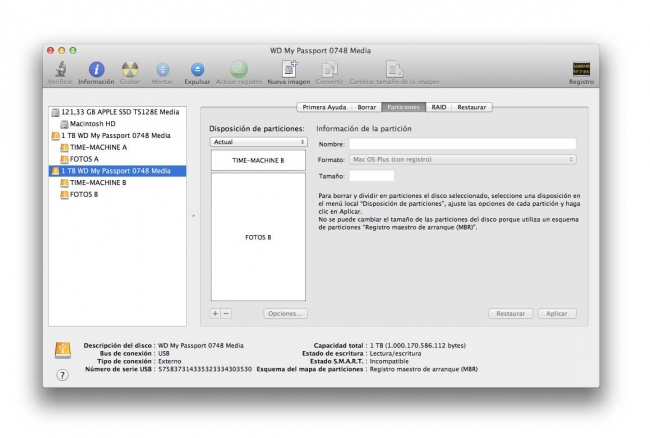Click the FOTOS A volume icon
Image resolution: width=650 pixels, height=438 pixels.
point(64,159)
